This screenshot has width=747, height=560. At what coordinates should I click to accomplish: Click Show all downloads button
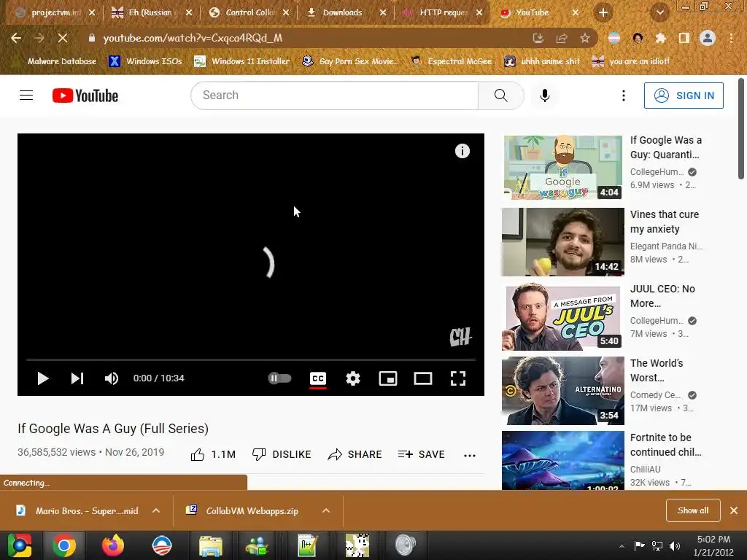point(693,510)
